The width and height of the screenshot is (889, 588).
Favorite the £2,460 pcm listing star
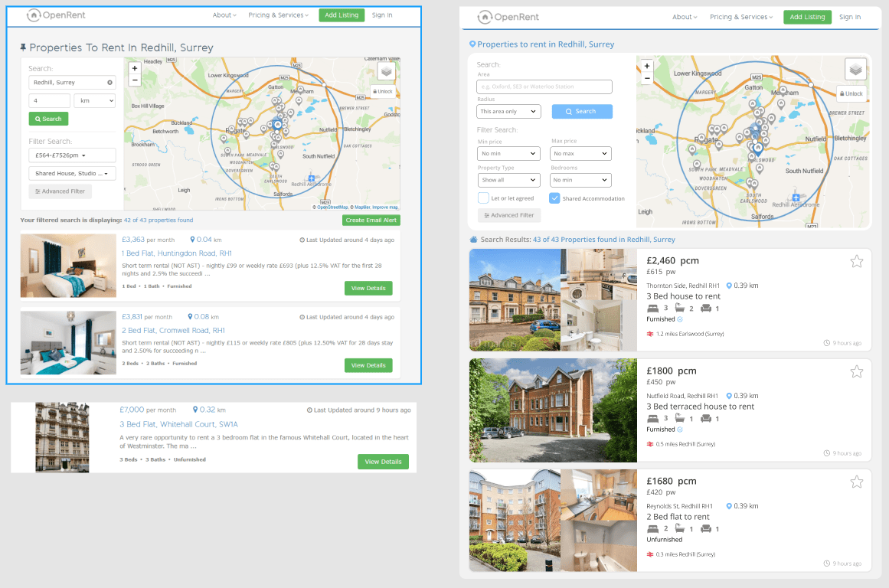point(856,262)
